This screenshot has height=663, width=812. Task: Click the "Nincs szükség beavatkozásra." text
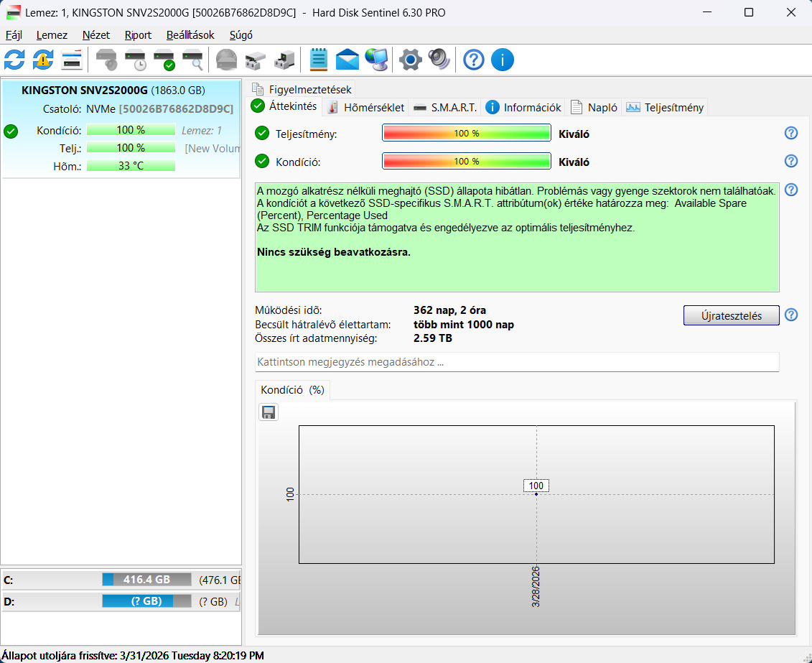334,252
